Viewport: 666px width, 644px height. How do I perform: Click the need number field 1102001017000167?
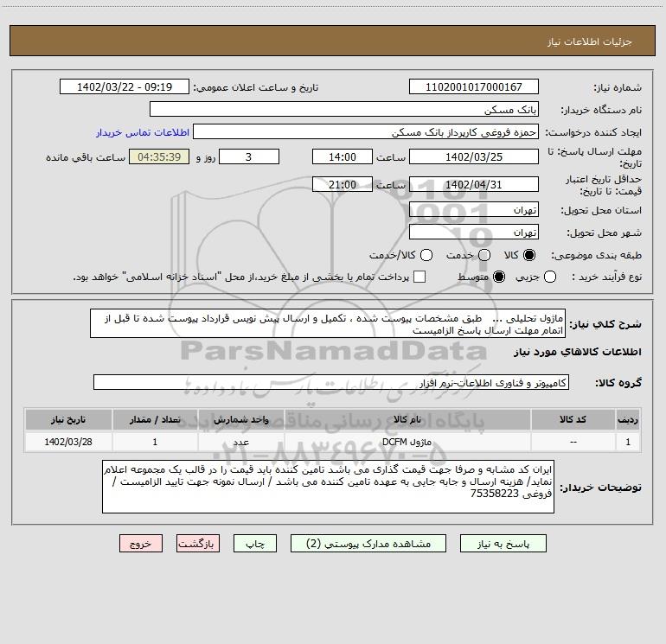pyautogui.click(x=474, y=87)
